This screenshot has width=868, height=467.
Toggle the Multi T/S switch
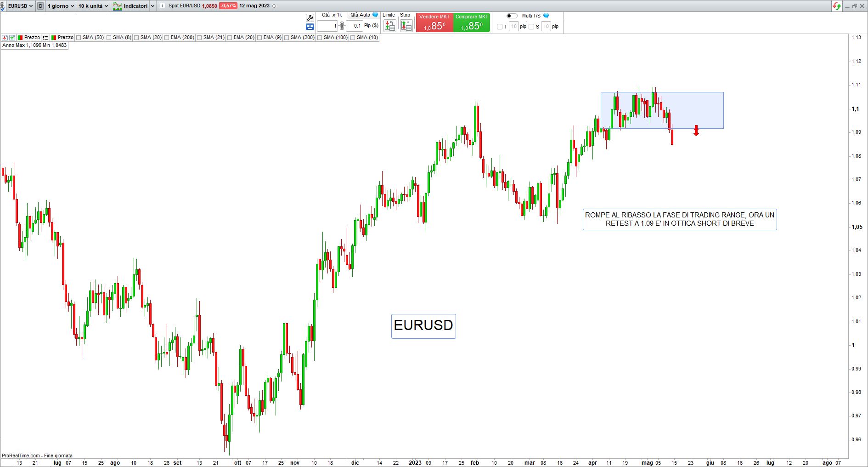(x=512, y=16)
